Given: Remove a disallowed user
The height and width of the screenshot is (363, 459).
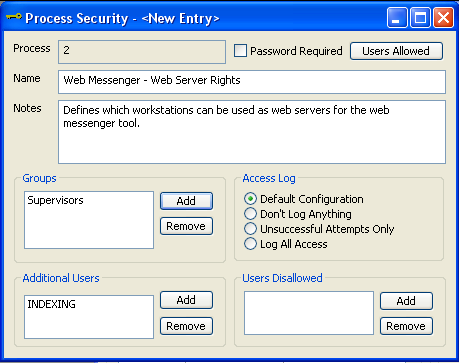Looking at the screenshot, I should click(x=406, y=326).
